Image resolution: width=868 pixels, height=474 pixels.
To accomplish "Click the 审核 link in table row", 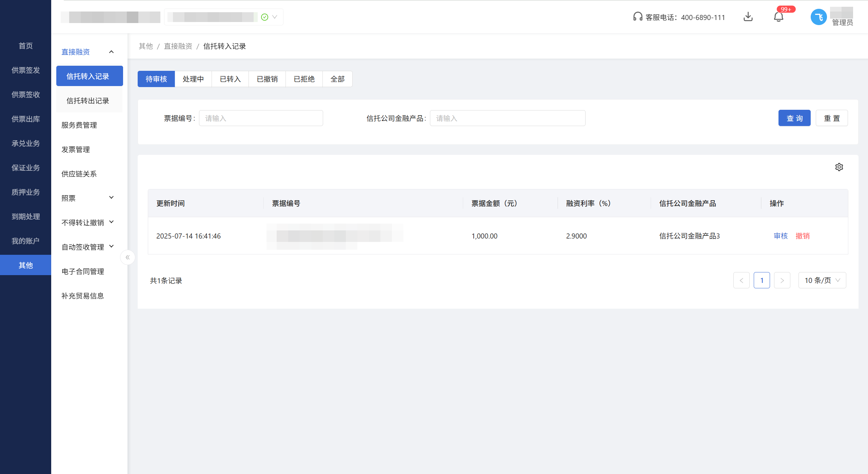I will tap(781, 236).
